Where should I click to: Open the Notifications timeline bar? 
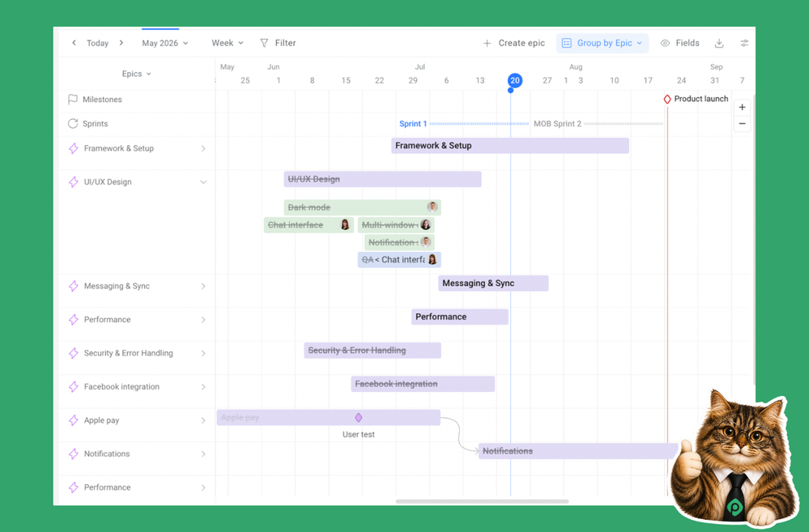(578, 451)
